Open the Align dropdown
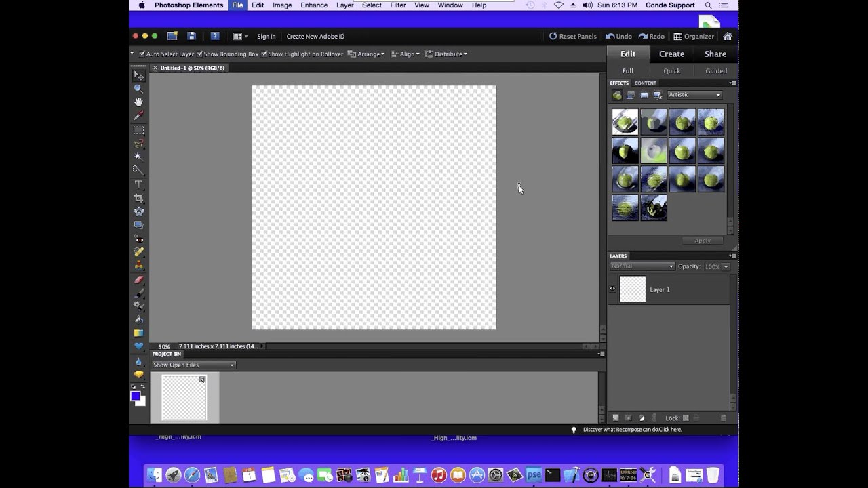This screenshot has width=868, height=488. [x=406, y=54]
